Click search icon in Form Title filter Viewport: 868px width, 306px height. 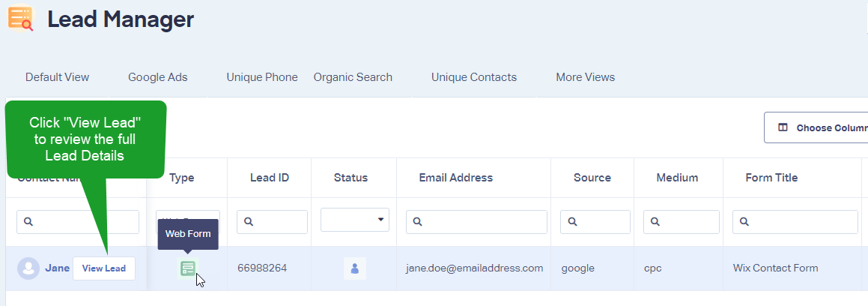[x=744, y=222]
